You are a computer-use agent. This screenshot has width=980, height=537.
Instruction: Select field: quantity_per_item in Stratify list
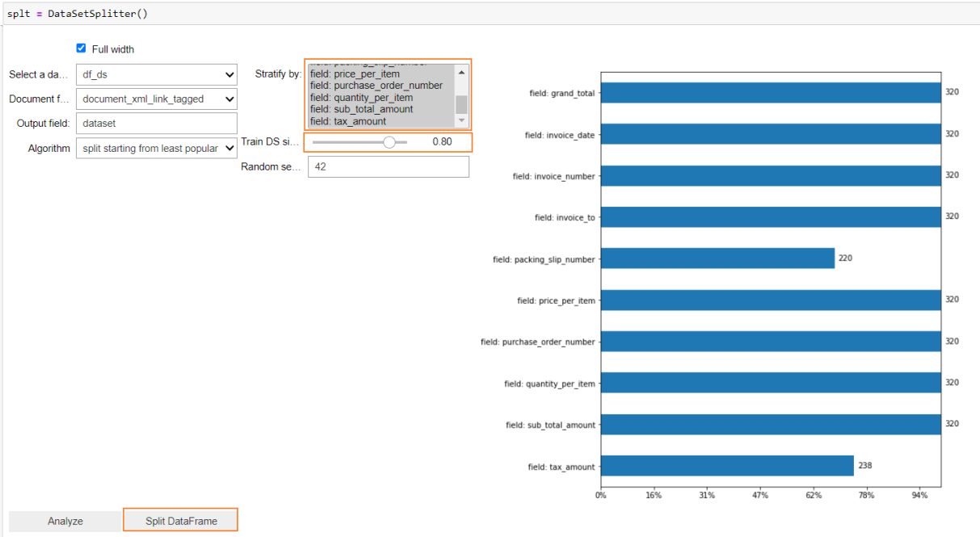coord(381,98)
